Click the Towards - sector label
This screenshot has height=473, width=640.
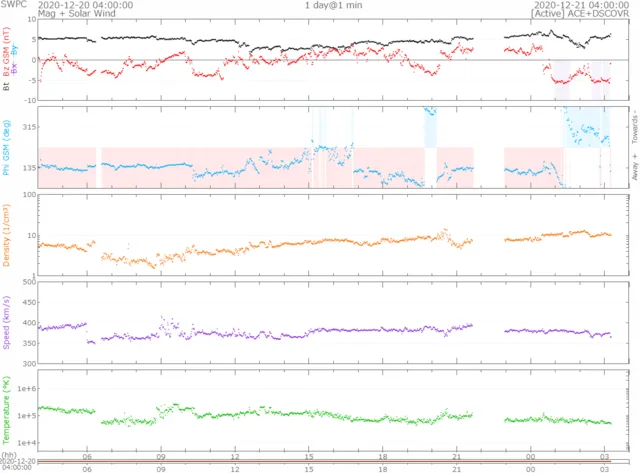pos(635,127)
